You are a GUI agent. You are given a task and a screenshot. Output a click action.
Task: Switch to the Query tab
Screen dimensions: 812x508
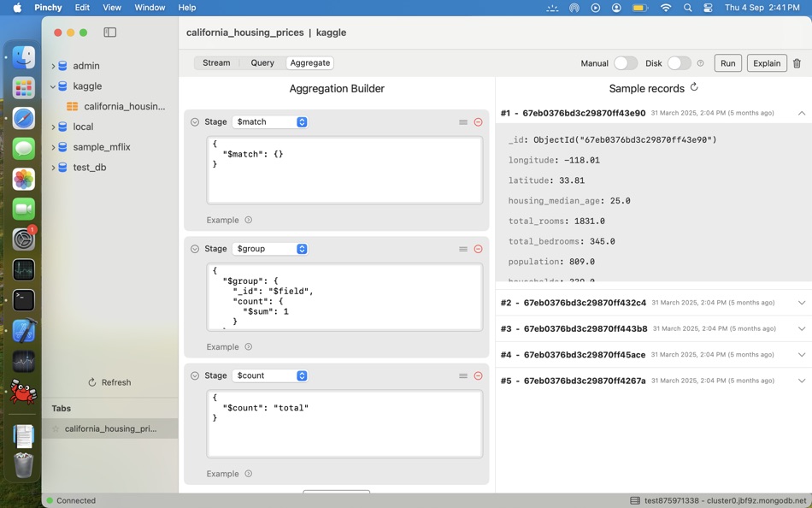[x=262, y=63]
